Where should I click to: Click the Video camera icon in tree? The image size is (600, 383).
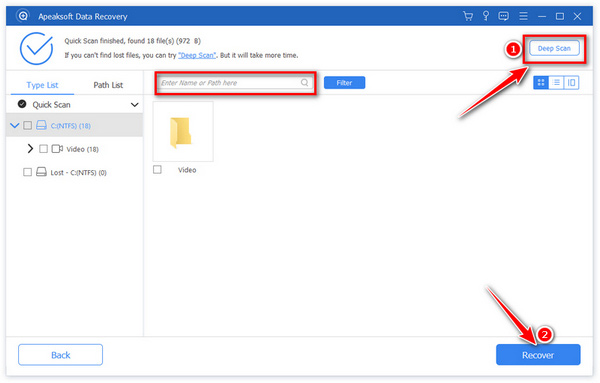pyautogui.click(x=57, y=149)
